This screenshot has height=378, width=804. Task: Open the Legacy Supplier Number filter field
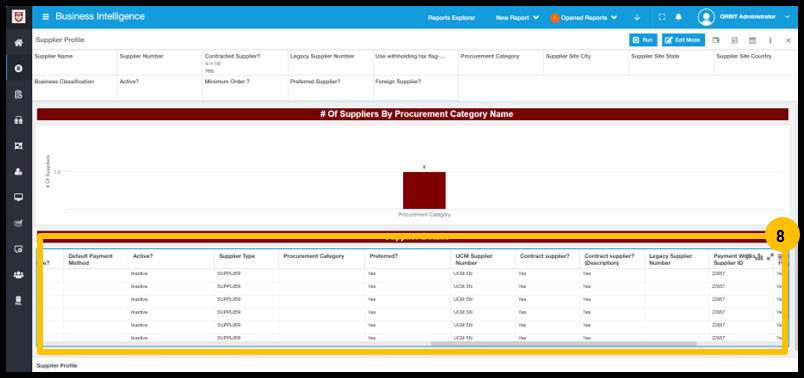point(330,63)
